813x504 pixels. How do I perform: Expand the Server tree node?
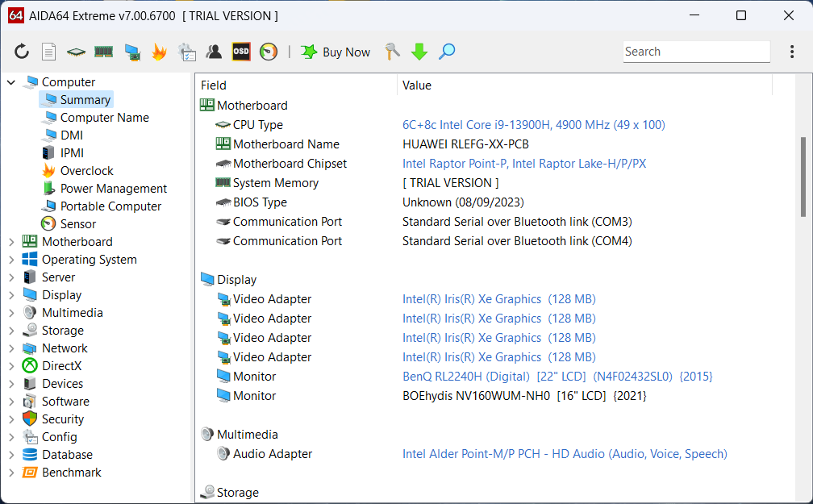(x=11, y=277)
